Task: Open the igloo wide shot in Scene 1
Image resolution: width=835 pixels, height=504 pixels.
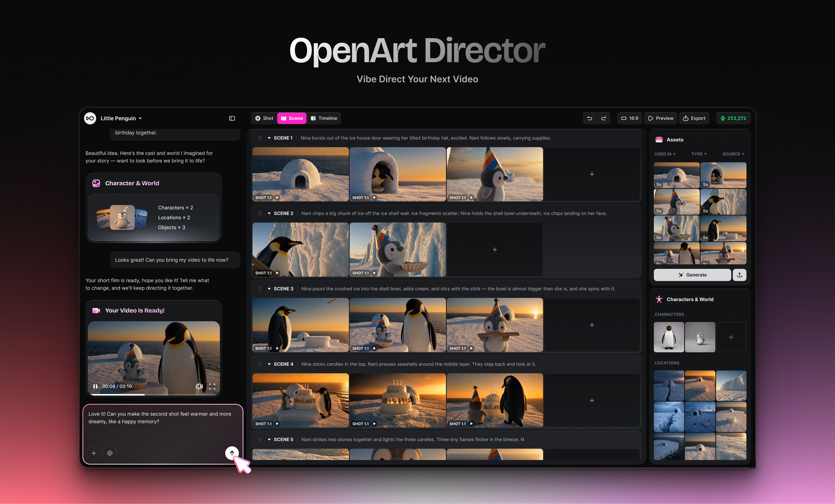Action: tap(301, 174)
